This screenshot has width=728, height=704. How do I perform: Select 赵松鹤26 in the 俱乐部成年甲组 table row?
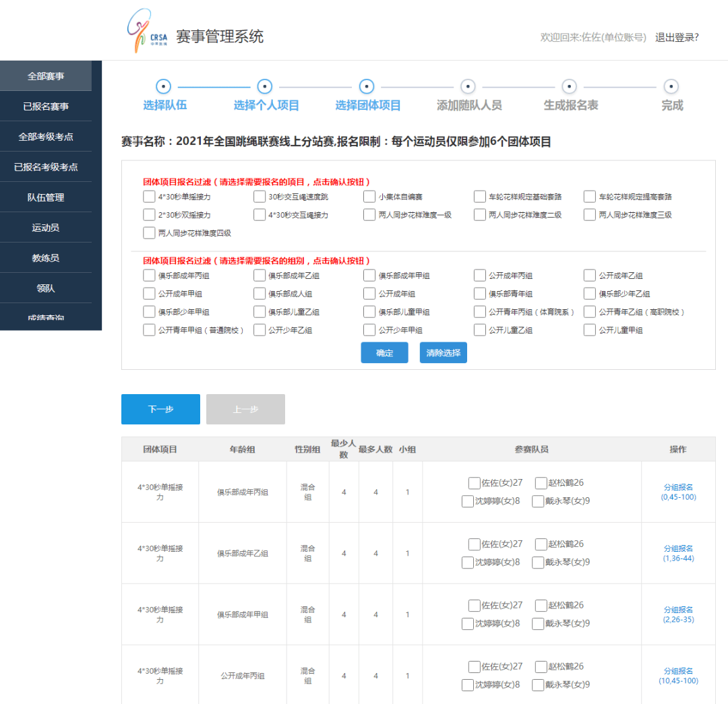tap(541, 606)
